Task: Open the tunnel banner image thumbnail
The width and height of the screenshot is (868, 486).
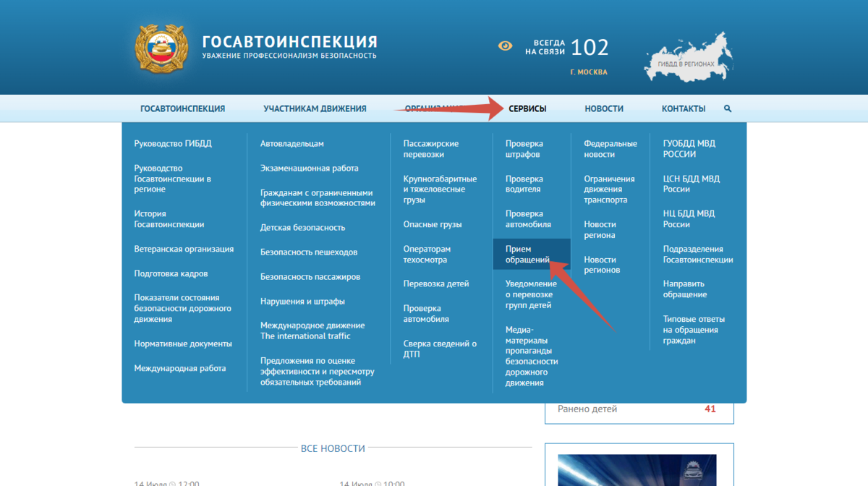Action: coord(637,470)
